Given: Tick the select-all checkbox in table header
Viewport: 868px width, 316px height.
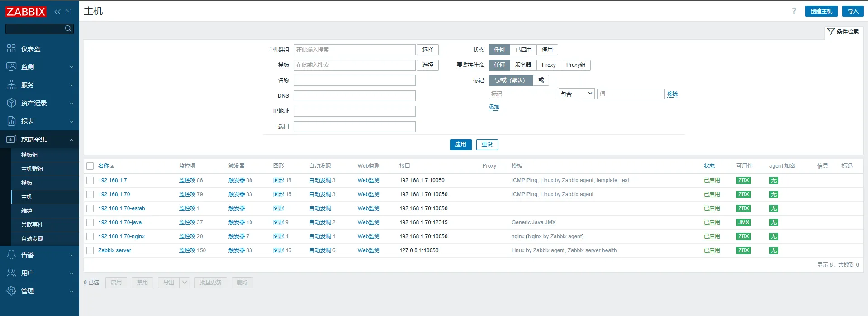Looking at the screenshot, I should point(90,166).
